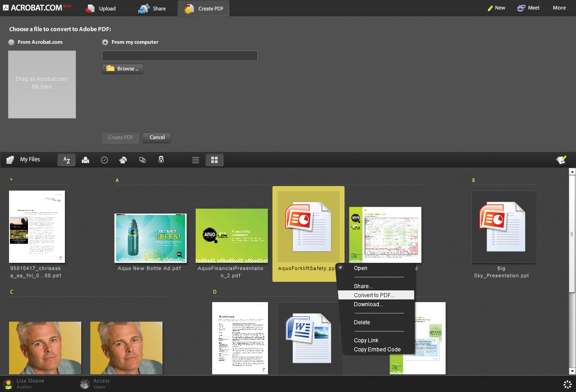Select the From my computer radio button
The width and height of the screenshot is (576, 392).
[x=105, y=42]
